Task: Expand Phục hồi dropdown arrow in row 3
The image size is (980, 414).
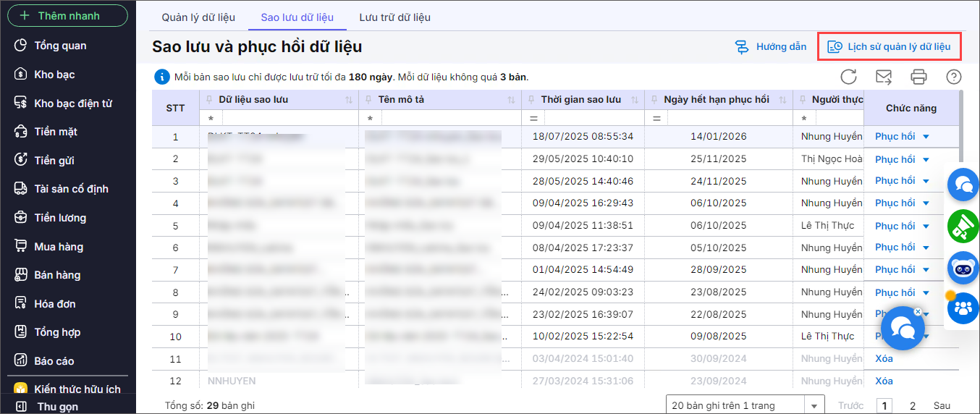Action: [926, 181]
